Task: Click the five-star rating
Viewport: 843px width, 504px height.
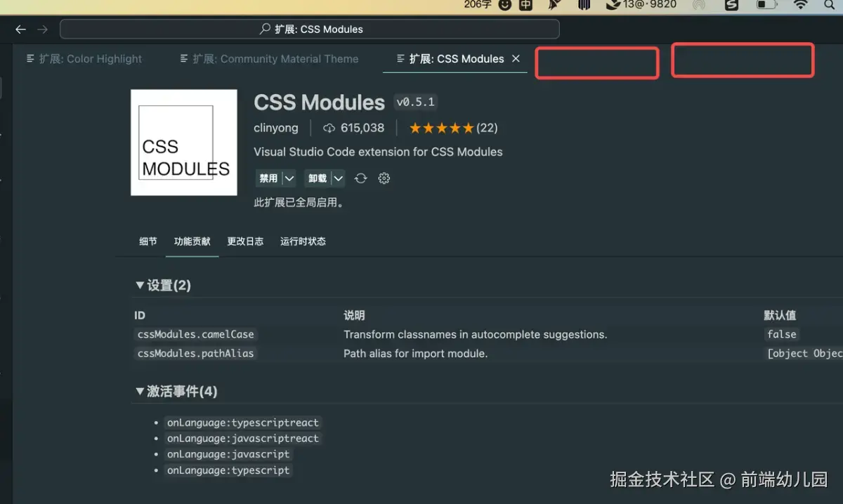Action: click(x=441, y=128)
